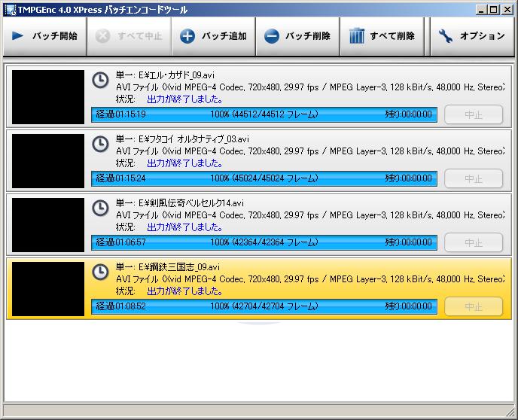Click the オプション wrench icon
This screenshot has width=518, height=420.
click(445, 36)
